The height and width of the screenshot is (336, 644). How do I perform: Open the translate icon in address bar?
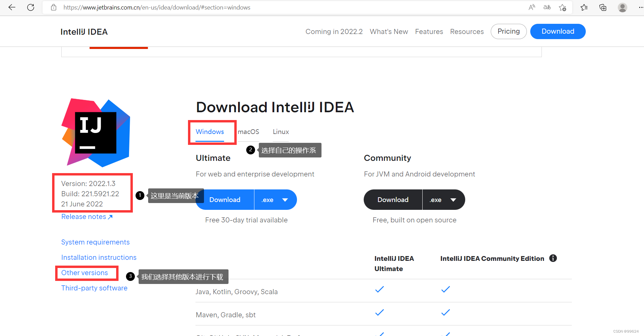pyautogui.click(x=547, y=7)
